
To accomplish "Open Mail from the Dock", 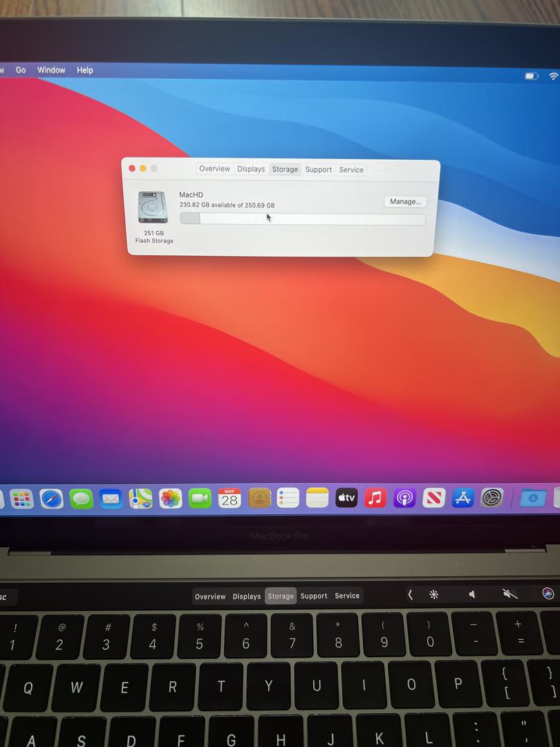I will (x=111, y=499).
